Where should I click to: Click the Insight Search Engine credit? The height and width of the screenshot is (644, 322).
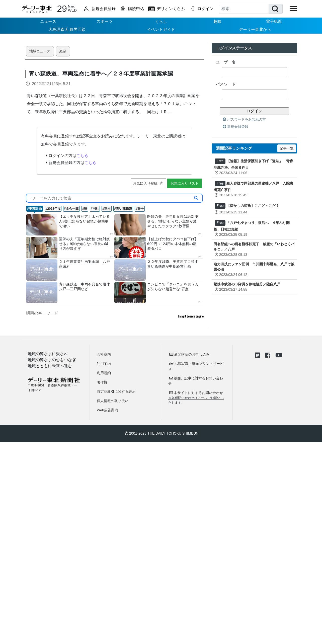[x=191, y=316]
